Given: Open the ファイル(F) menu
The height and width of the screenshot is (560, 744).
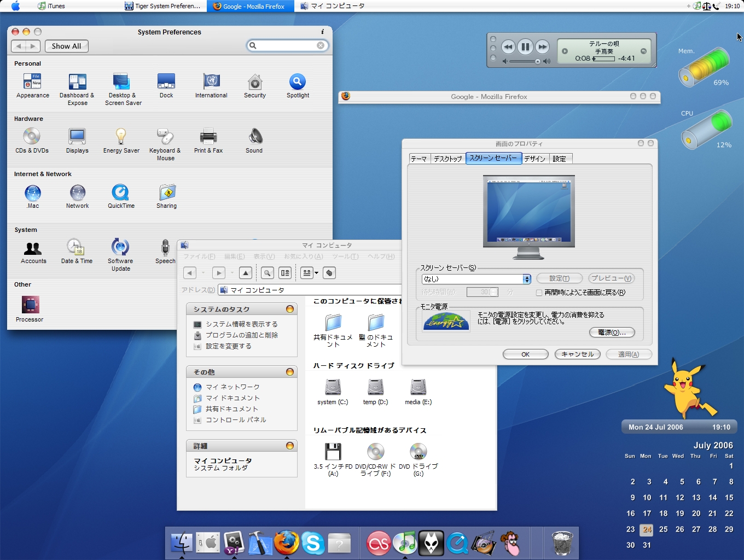Looking at the screenshot, I should (x=199, y=256).
